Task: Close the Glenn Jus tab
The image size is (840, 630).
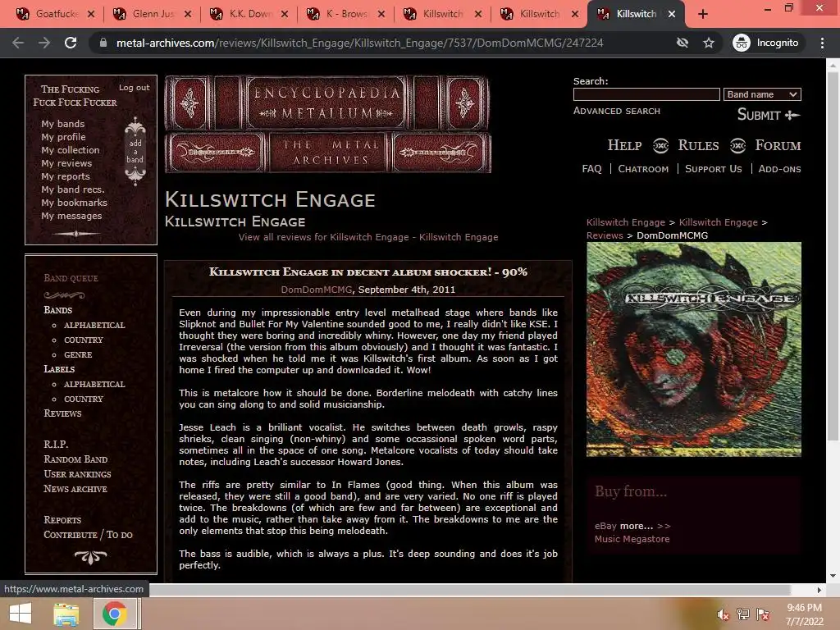Action: [188, 14]
